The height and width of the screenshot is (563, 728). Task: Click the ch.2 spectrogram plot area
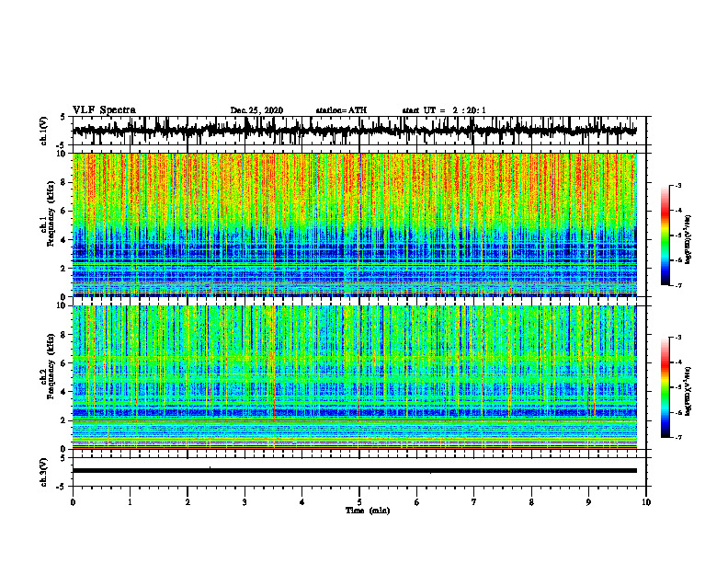[x=355, y=377]
